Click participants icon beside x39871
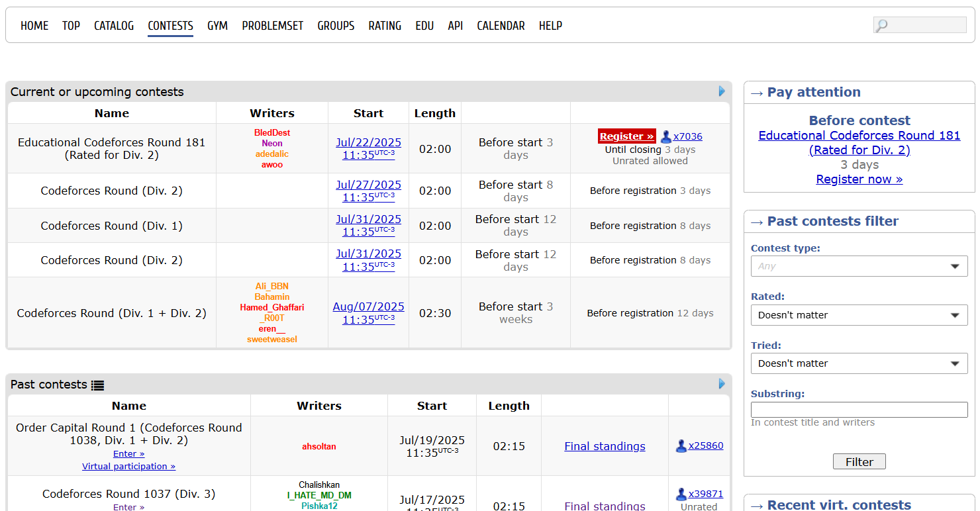980x511 pixels. (681, 494)
